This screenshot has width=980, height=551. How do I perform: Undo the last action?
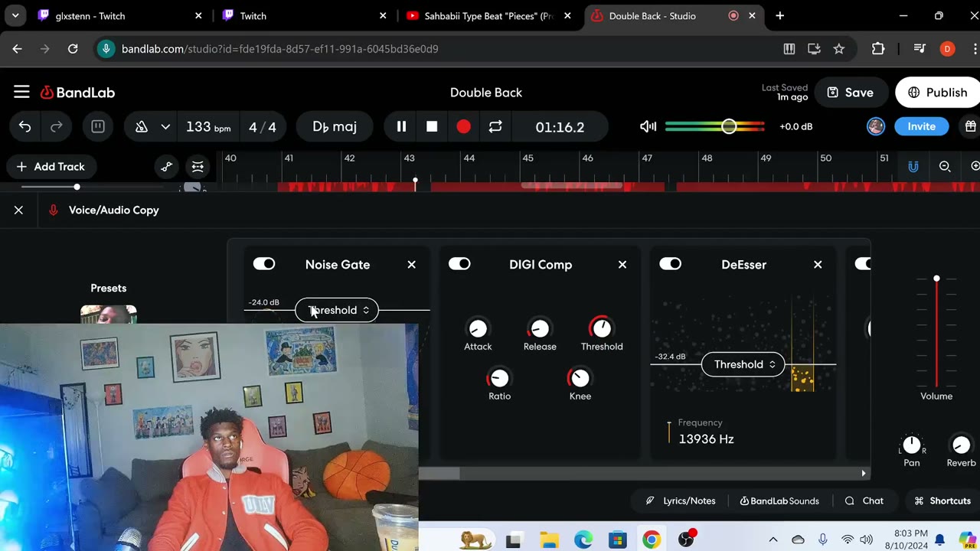(x=25, y=127)
